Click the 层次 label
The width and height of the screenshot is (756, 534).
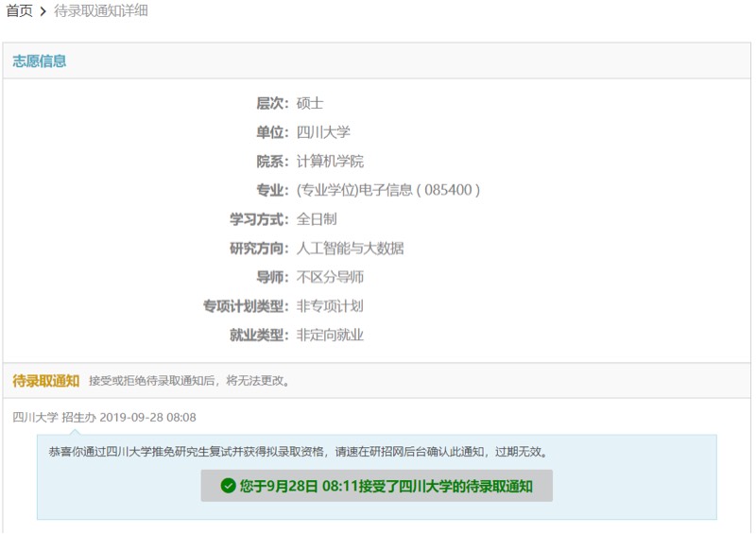click(272, 103)
